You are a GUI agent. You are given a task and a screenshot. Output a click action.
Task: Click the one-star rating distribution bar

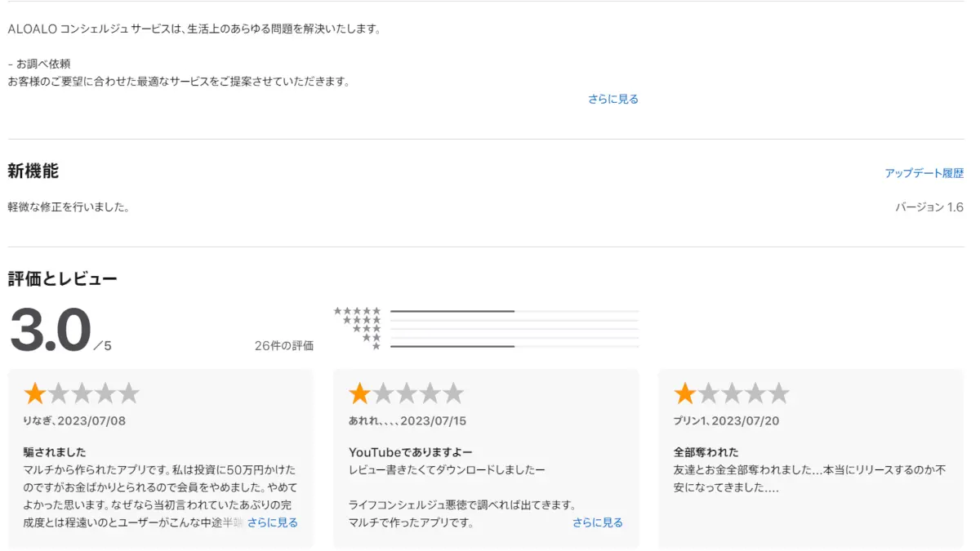click(x=514, y=346)
